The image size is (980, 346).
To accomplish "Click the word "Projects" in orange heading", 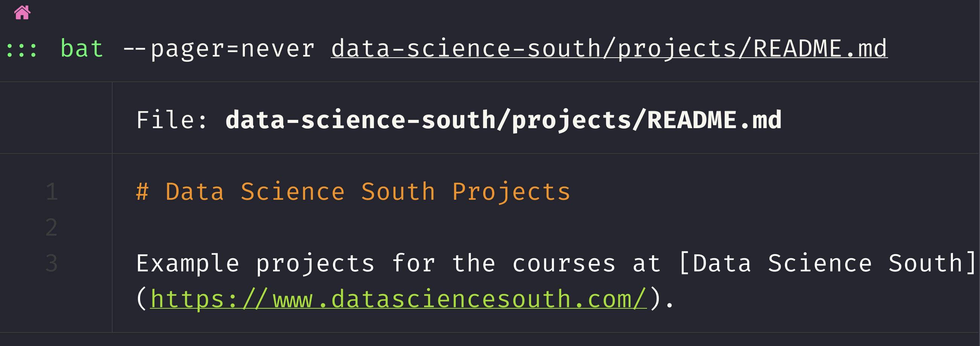I will pyautogui.click(x=511, y=191).
